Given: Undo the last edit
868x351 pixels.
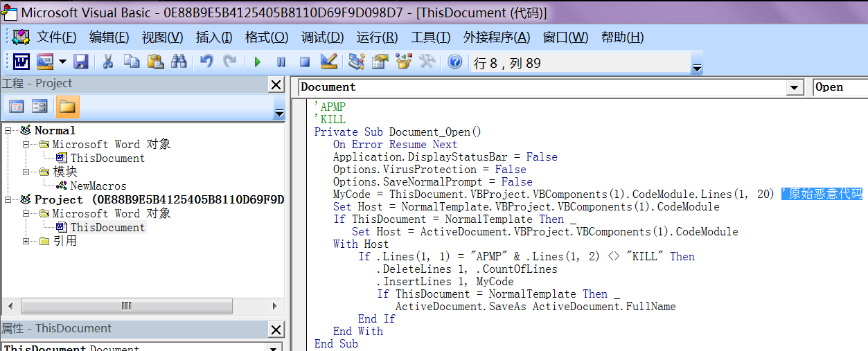Looking at the screenshot, I should (x=206, y=62).
